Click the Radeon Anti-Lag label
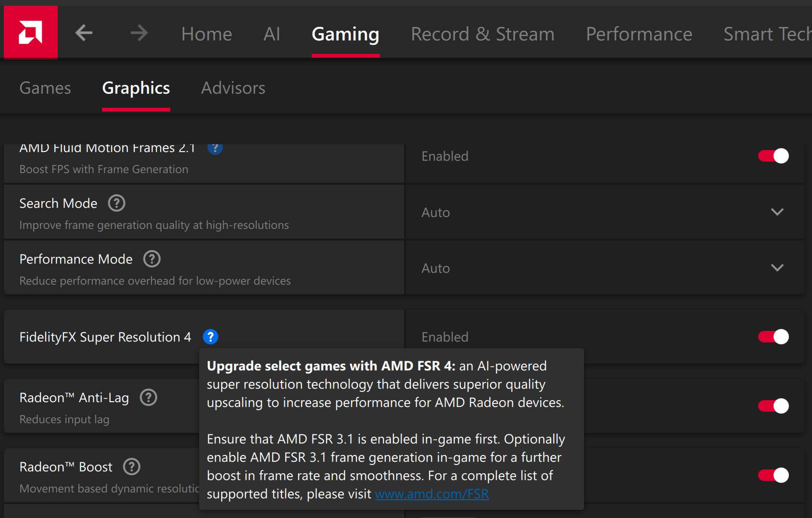The height and width of the screenshot is (518, 812). [x=74, y=398]
